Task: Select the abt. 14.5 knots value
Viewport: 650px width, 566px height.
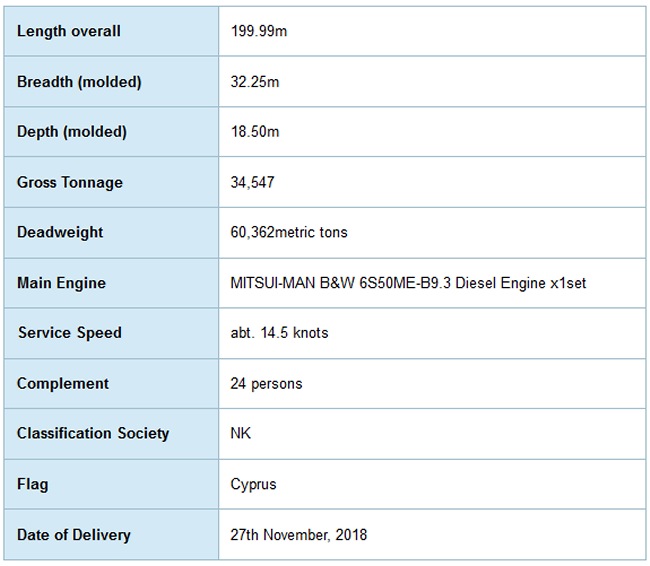Action: click(x=279, y=333)
